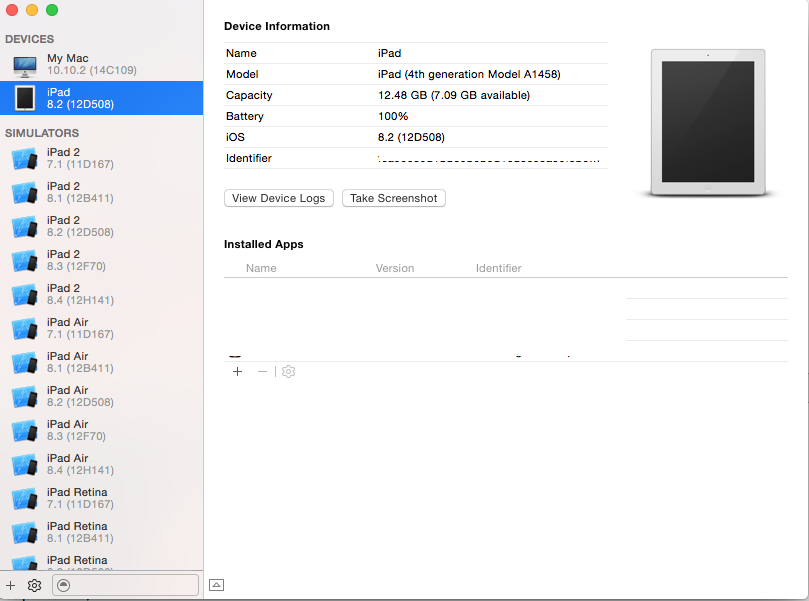Toggle the filter icon in search field

[x=63, y=585]
